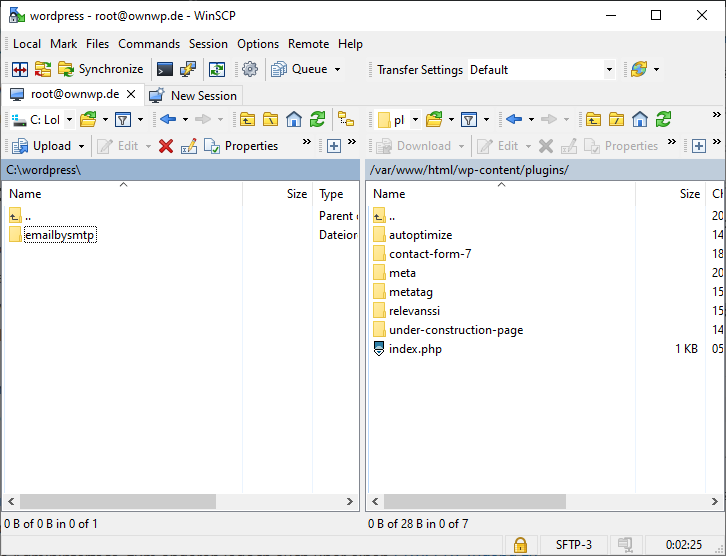Go to local home directory icon
726x556 pixels.
point(294,119)
